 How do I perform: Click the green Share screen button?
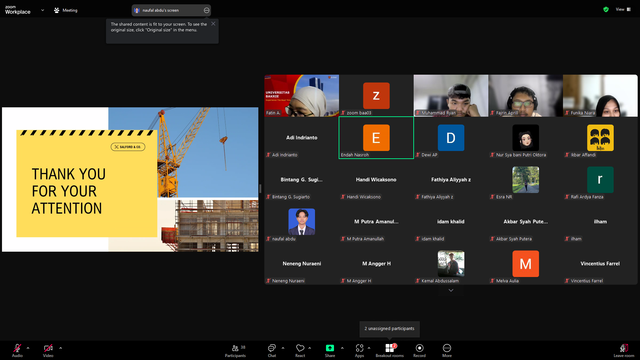click(330, 350)
